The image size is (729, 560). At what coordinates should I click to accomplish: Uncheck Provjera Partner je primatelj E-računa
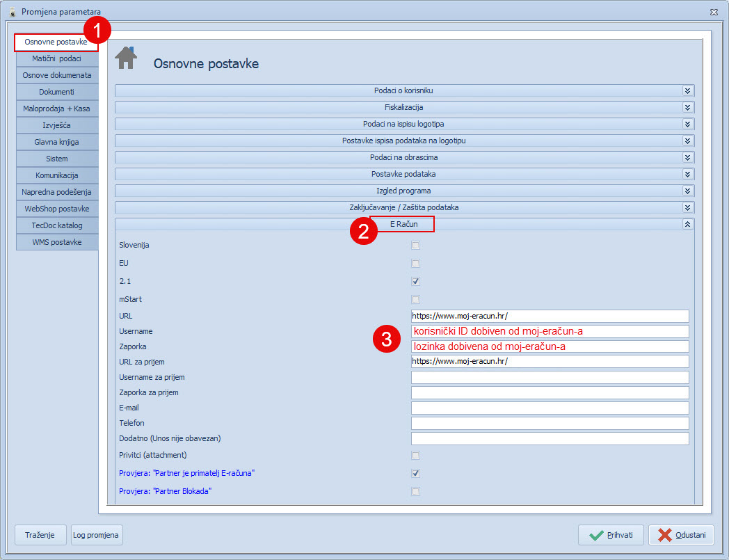pyautogui.click(x=416, y=474)
